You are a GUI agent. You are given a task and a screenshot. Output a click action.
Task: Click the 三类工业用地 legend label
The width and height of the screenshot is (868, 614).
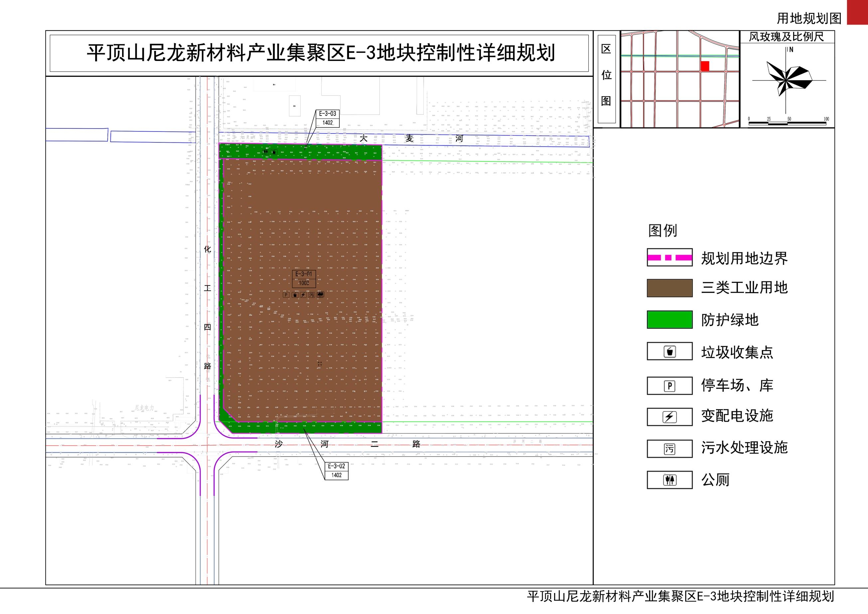pos(744,288)
